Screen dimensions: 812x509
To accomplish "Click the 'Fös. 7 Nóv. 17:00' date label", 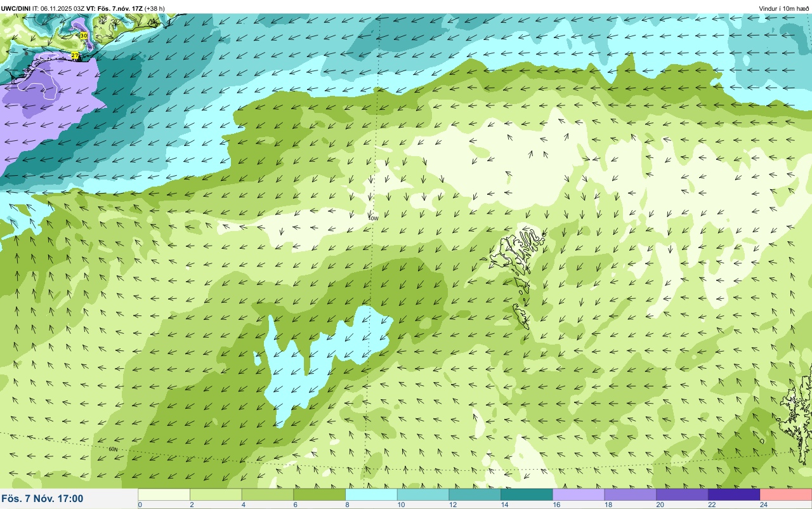I will click(43, 499).
